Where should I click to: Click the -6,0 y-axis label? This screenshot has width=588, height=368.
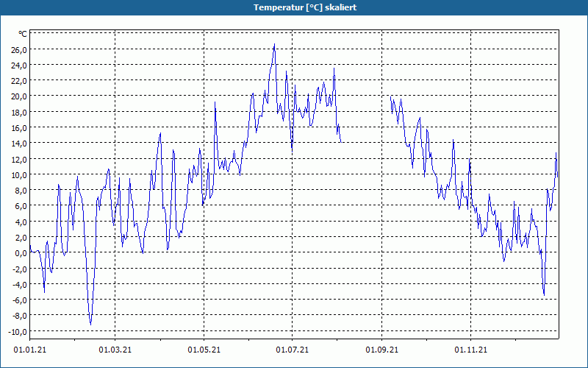(x=20, y=300)
